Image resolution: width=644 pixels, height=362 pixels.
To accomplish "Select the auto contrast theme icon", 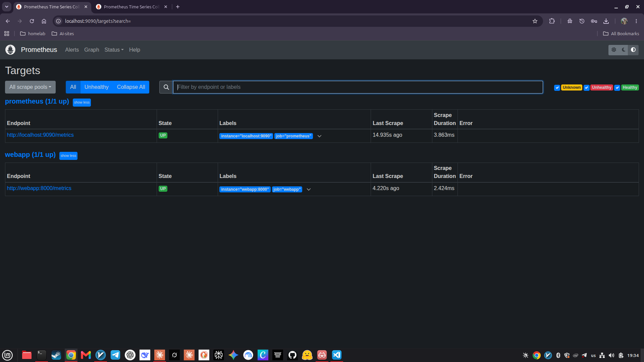I will (x=633, y=50).
